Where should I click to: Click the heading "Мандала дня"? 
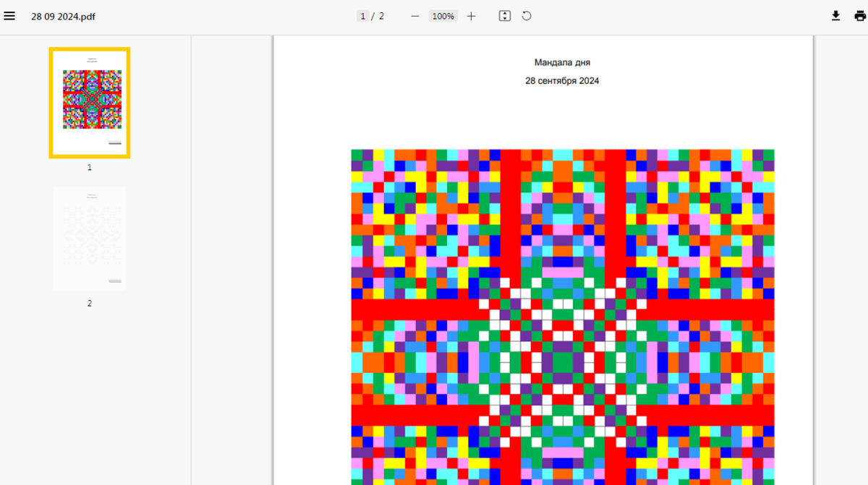tap(562, 63)
